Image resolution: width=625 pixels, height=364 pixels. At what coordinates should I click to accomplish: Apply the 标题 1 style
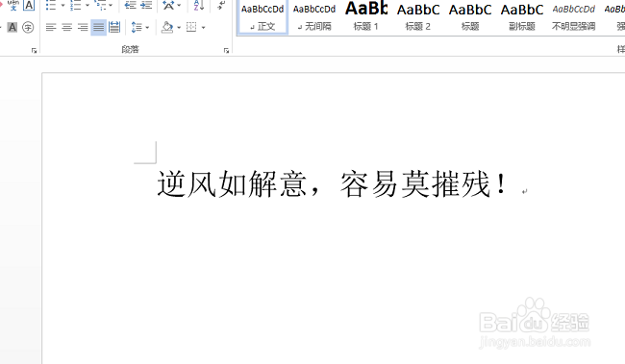[366, 16]
